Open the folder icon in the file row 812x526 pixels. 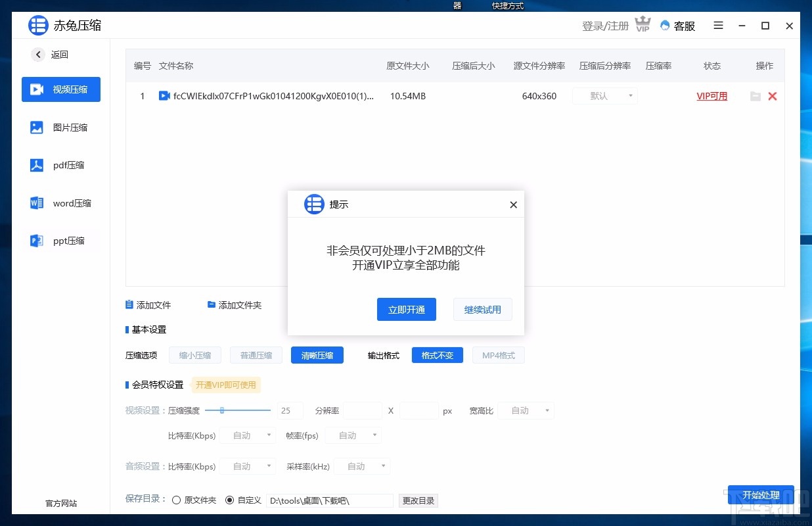coord(755,96)
